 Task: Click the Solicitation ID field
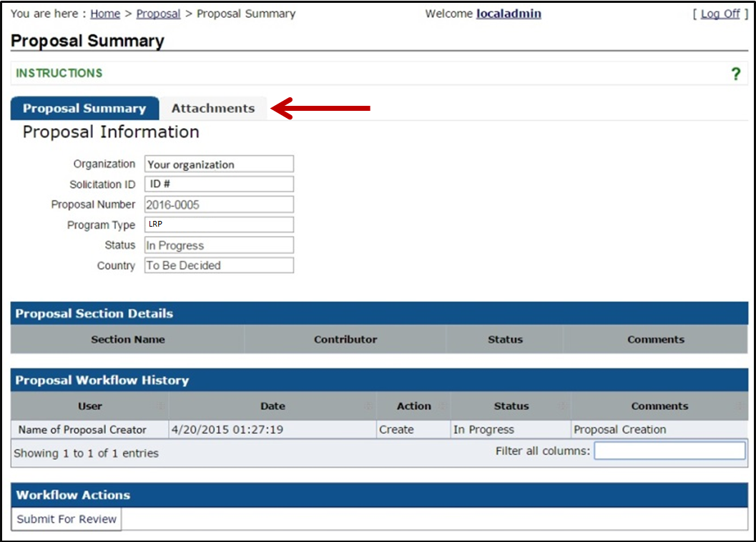(x=219, y=184)
